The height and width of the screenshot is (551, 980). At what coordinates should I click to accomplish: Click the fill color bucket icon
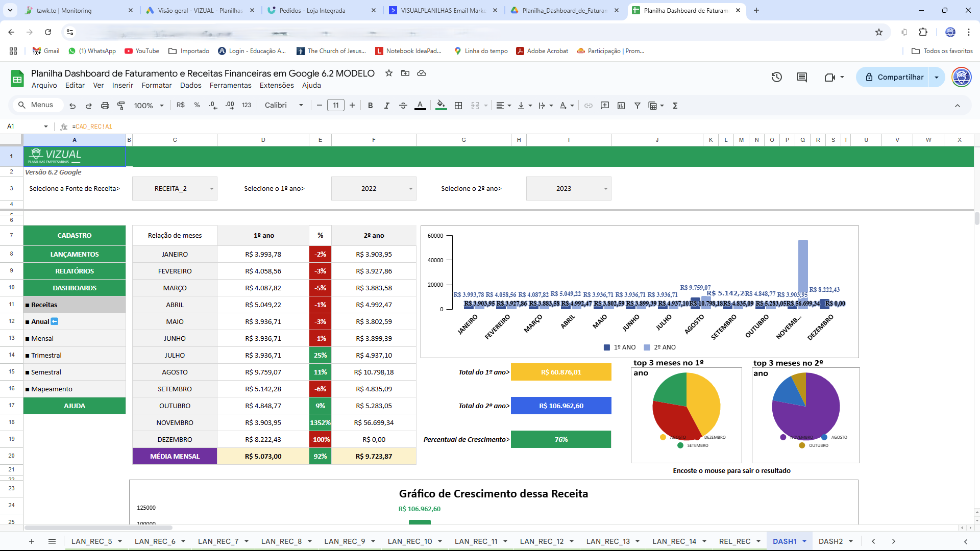[441, 106]
